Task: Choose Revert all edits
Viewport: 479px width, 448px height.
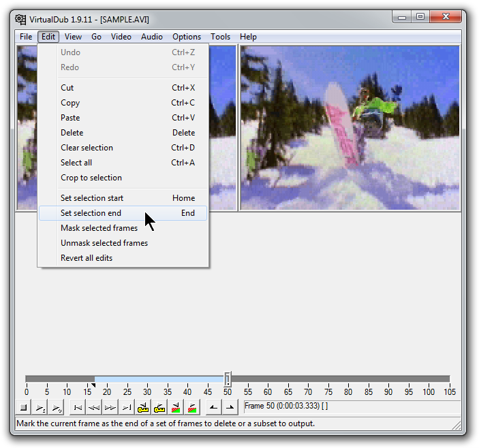Action: (87, 258)
